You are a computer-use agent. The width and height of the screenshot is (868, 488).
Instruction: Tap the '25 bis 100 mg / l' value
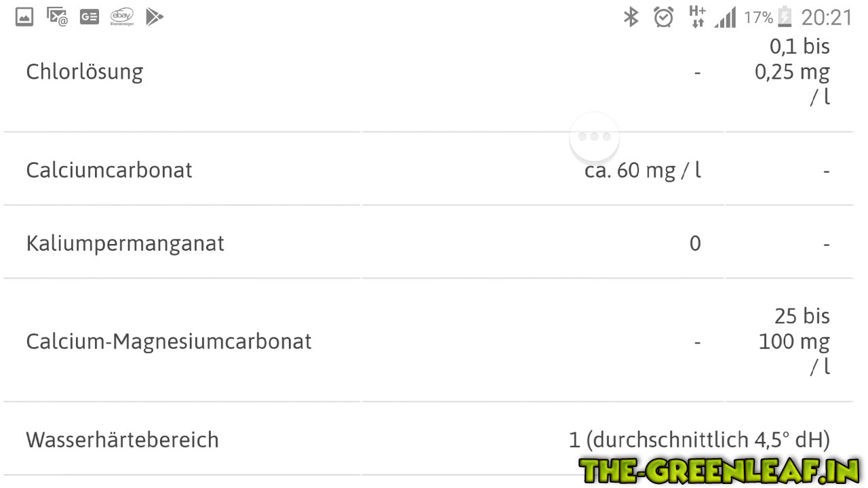(794, 341)
